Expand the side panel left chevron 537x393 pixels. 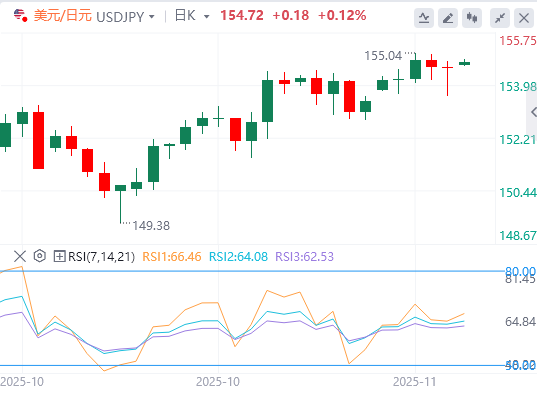(x=533, y=112)
